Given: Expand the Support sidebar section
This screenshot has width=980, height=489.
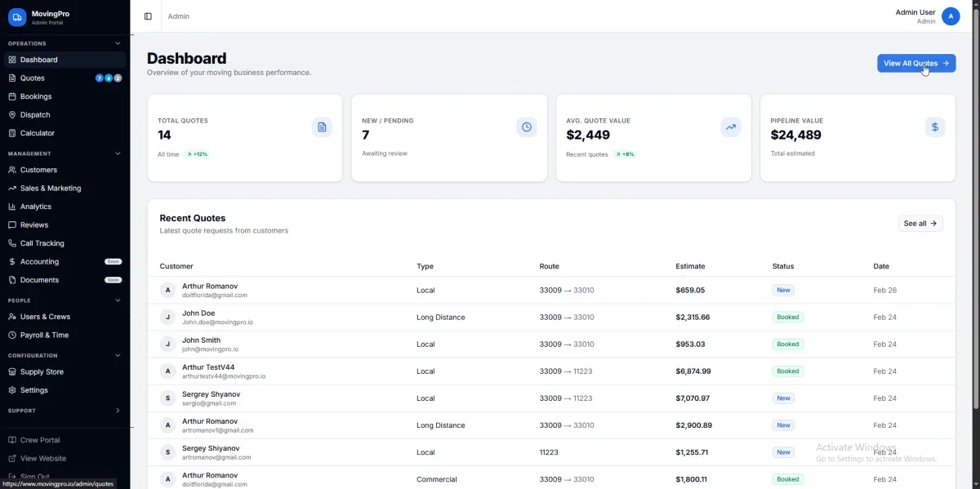Looking at the screenshot, I should [x=118, y=411].
